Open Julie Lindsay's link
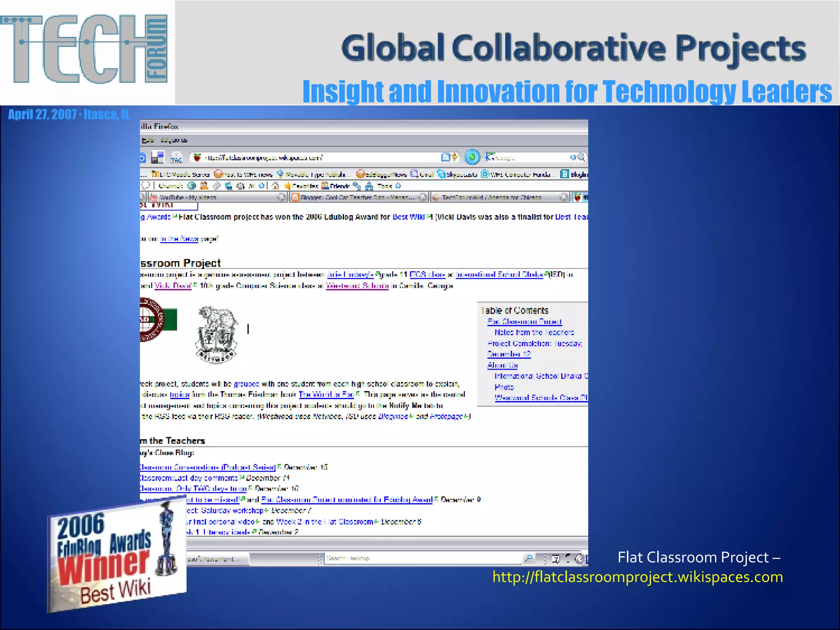This screenshot has width=840, height=630. (x=350, y=274)
